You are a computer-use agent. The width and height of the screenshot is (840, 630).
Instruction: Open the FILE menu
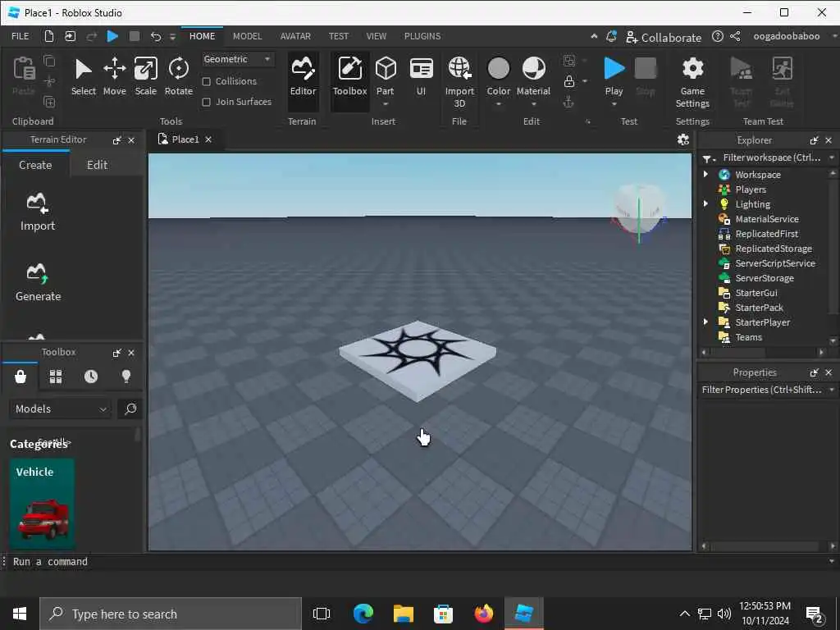21,36
